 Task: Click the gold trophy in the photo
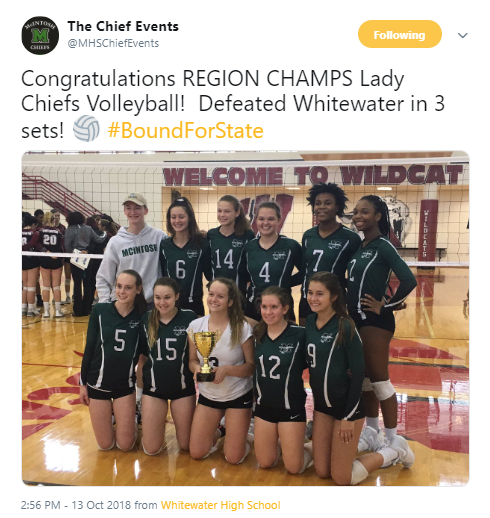(205, 356)
